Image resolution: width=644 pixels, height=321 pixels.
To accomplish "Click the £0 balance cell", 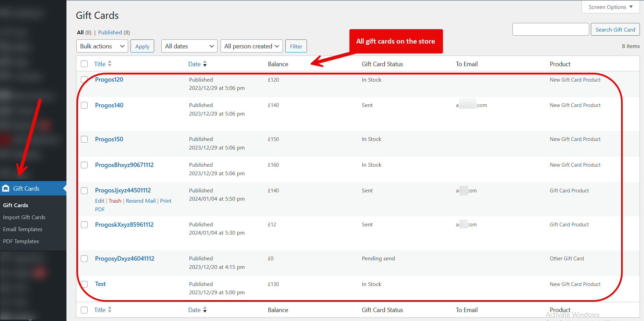I will point(271,258).
